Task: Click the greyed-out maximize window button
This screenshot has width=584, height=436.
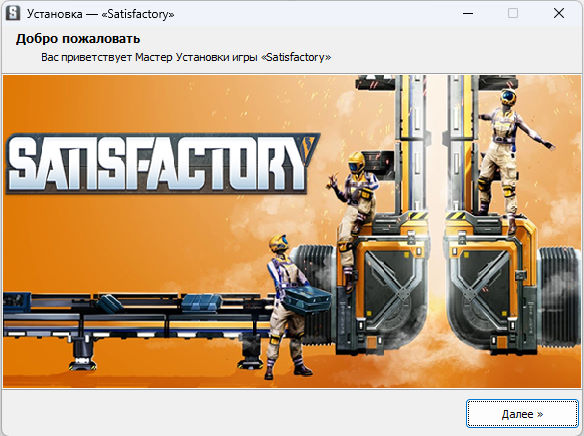Action: tap(513, 14)
